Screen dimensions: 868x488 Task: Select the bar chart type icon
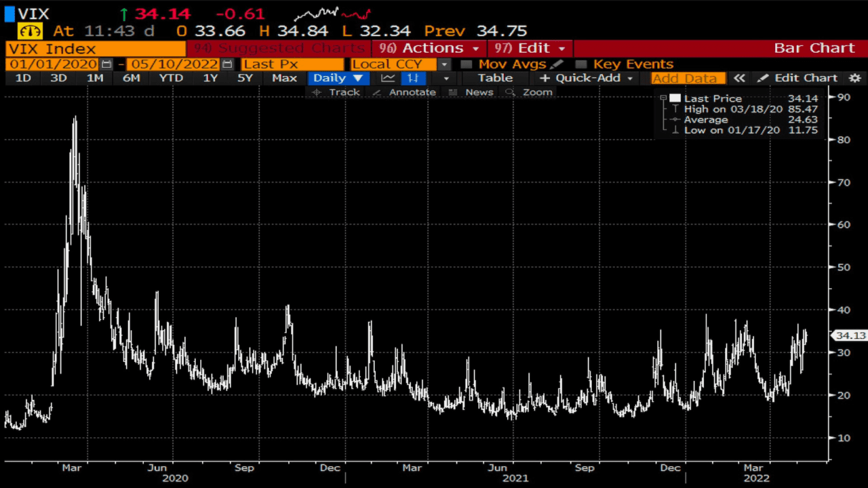pos(413,78)
